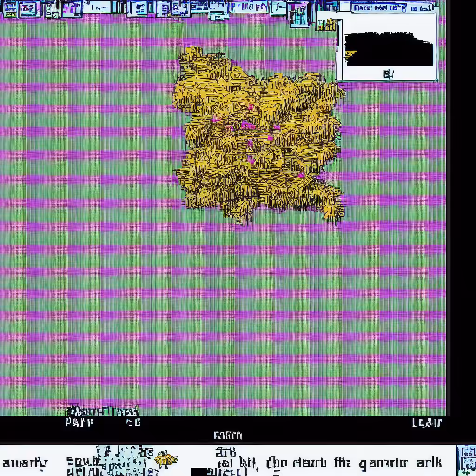Select the large yellow map region
Image resolution: width=476 pixels, height=476 pixels.
(x=258, y=135)
